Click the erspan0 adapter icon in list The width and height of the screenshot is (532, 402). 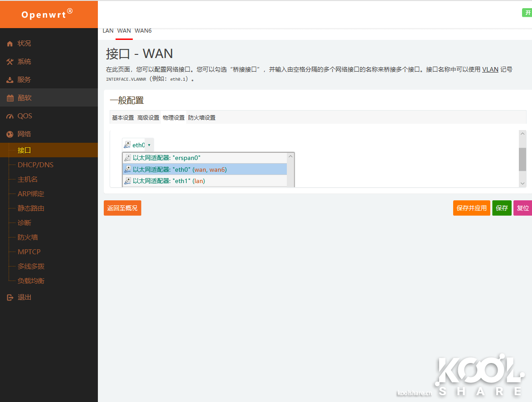pyautogui.click(x=128, y=158)
